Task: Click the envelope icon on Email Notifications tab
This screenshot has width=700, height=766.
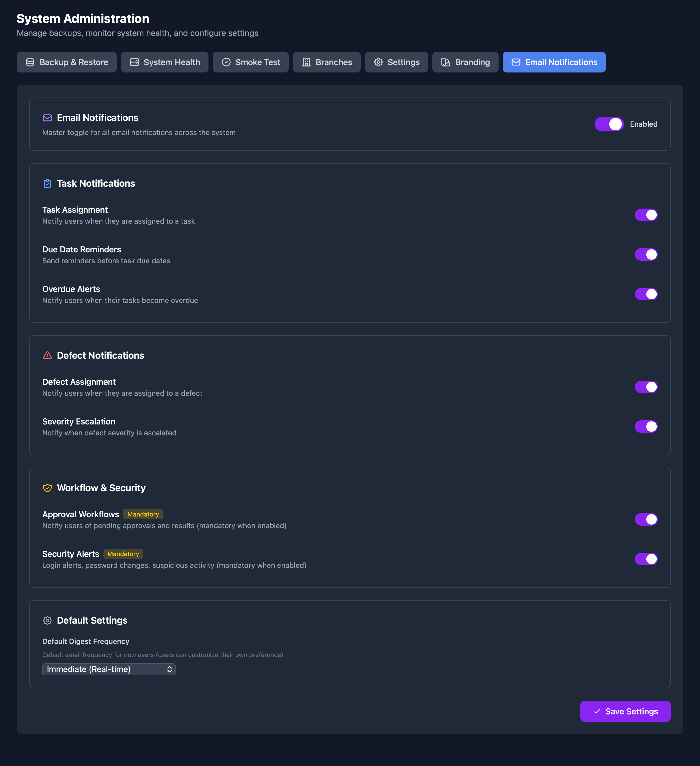Action: 516,62
